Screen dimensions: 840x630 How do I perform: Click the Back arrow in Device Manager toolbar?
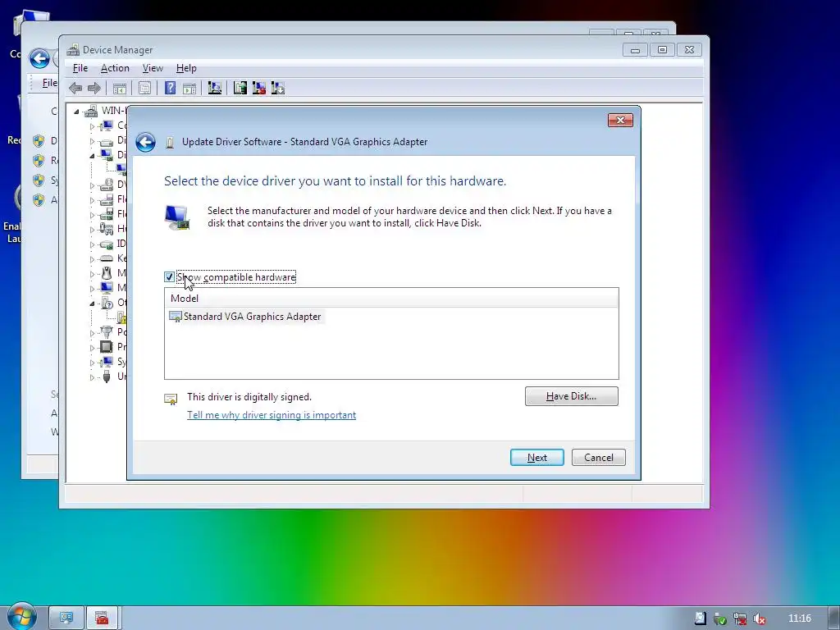(x=75, y=88)
